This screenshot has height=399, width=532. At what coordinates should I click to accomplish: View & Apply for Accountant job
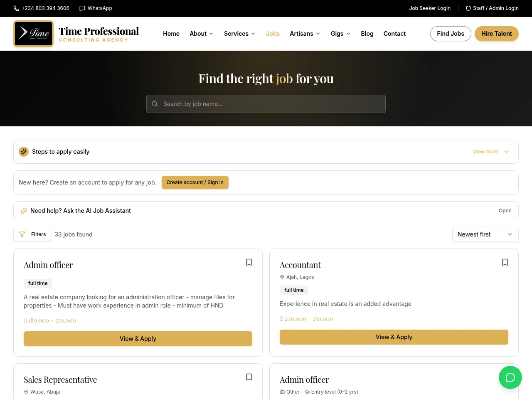click(394, 337)
